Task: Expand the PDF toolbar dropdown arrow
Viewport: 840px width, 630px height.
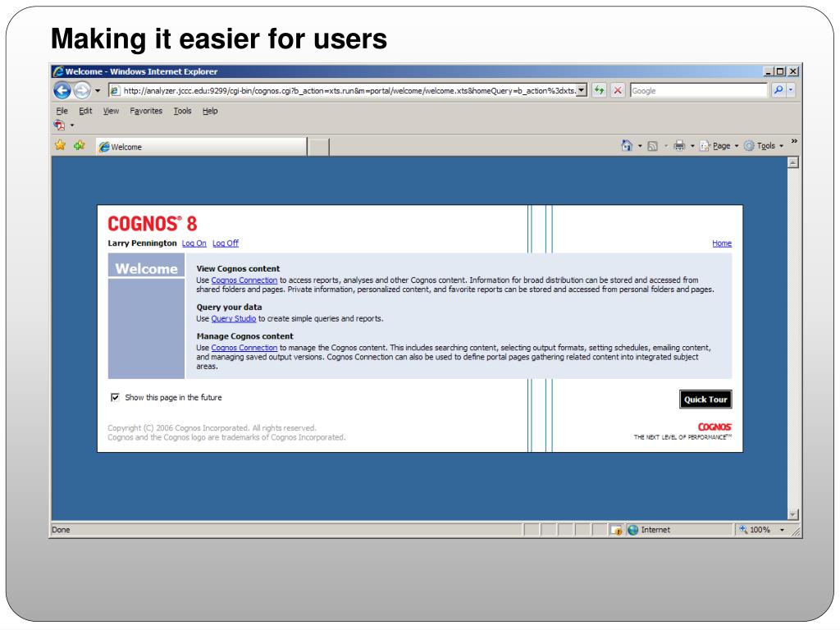Action: (x=72, y=126)
